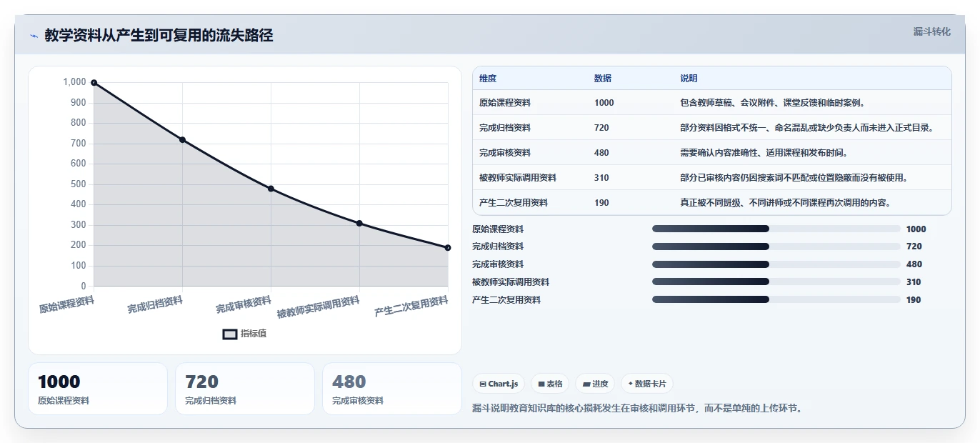Click the 漏斗转化 tag in the header
980x443 pixels.
[x=932, y=31]
